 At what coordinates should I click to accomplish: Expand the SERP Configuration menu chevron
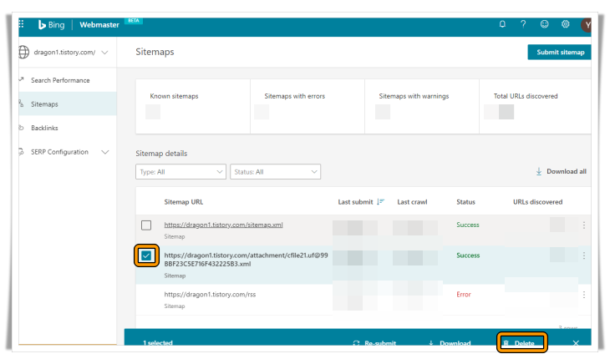(105, 152)
